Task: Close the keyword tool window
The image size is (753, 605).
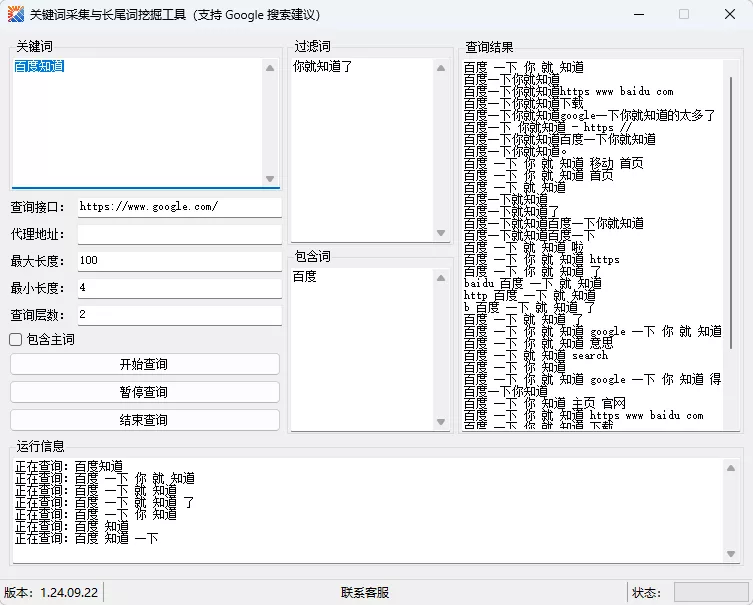Action: (x=730, y=14)
